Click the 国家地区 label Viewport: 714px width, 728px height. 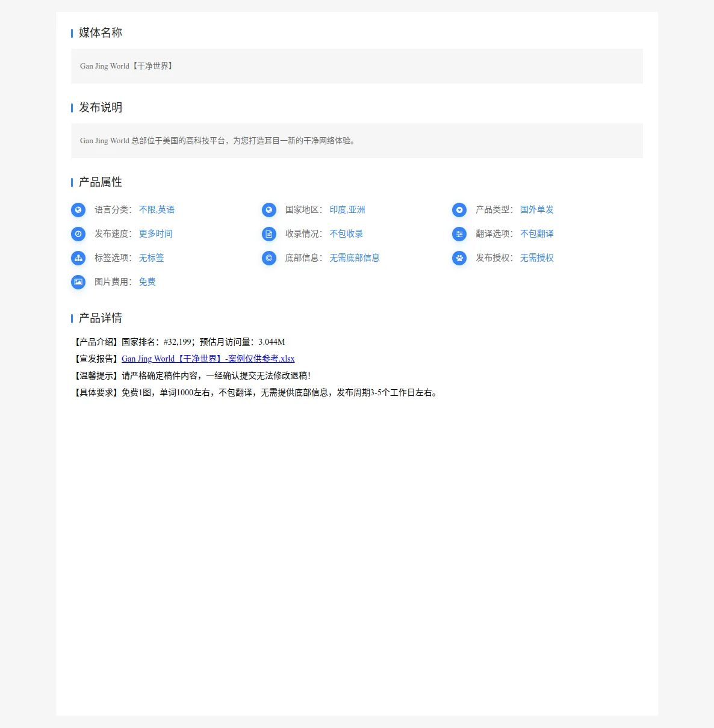click(304, 210)
